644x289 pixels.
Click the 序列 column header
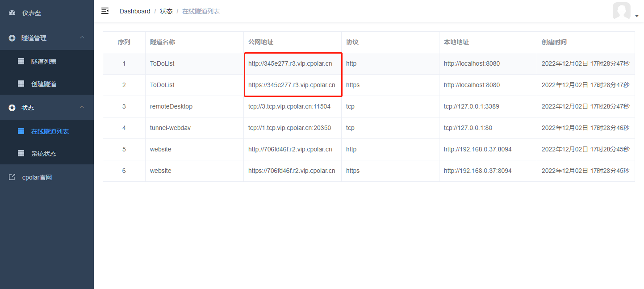pos(124,42)
